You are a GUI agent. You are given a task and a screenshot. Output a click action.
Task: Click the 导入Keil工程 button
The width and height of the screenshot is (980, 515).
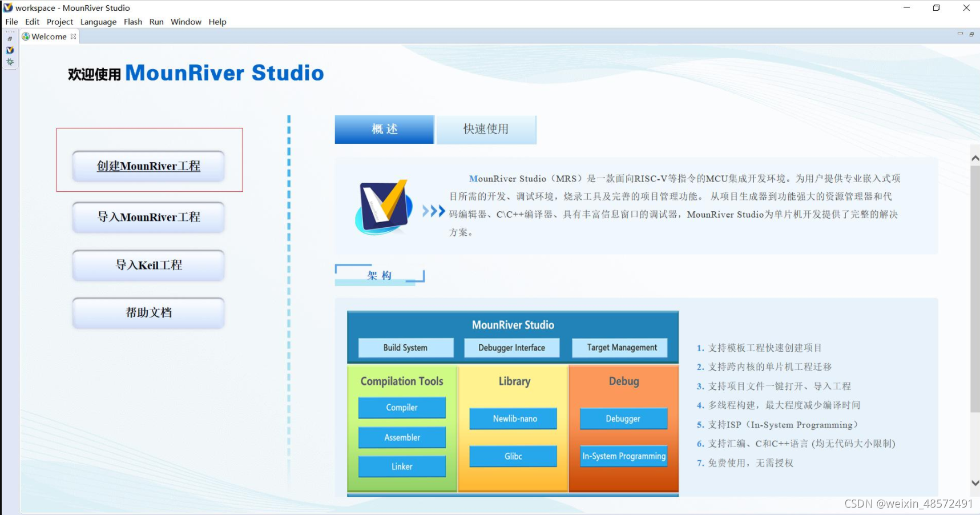pyautogui.click(x=148, y=265)
